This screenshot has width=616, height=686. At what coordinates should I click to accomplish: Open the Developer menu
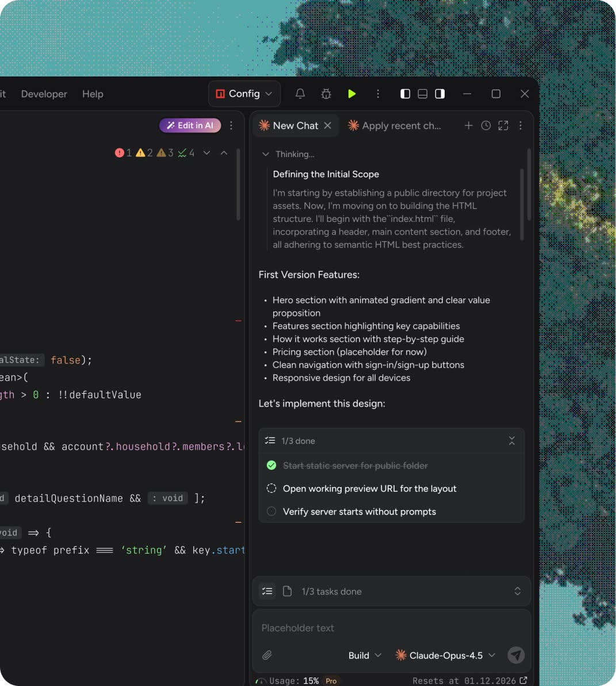coord(44,94)
